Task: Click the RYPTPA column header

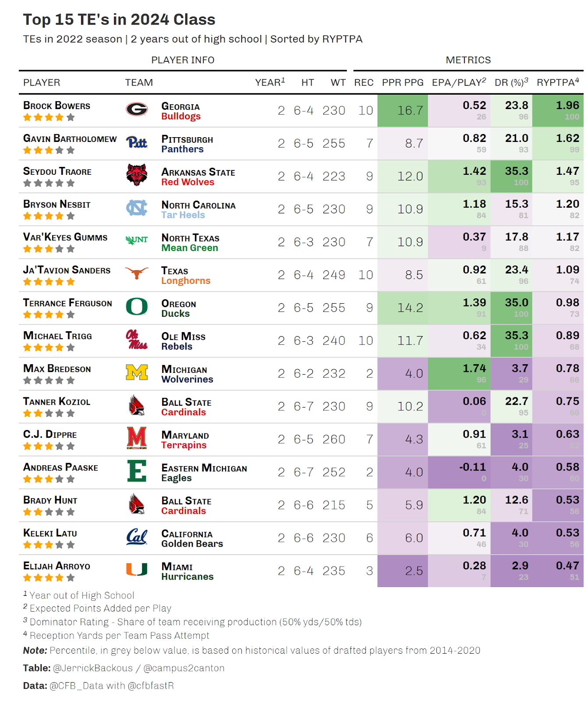Action: [558, 82]
